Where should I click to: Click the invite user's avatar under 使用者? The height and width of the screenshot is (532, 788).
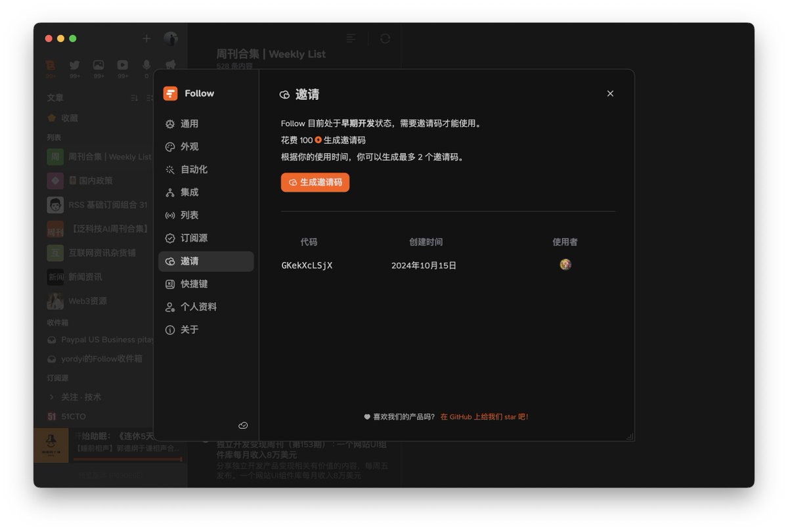click(x=565, y=265)
